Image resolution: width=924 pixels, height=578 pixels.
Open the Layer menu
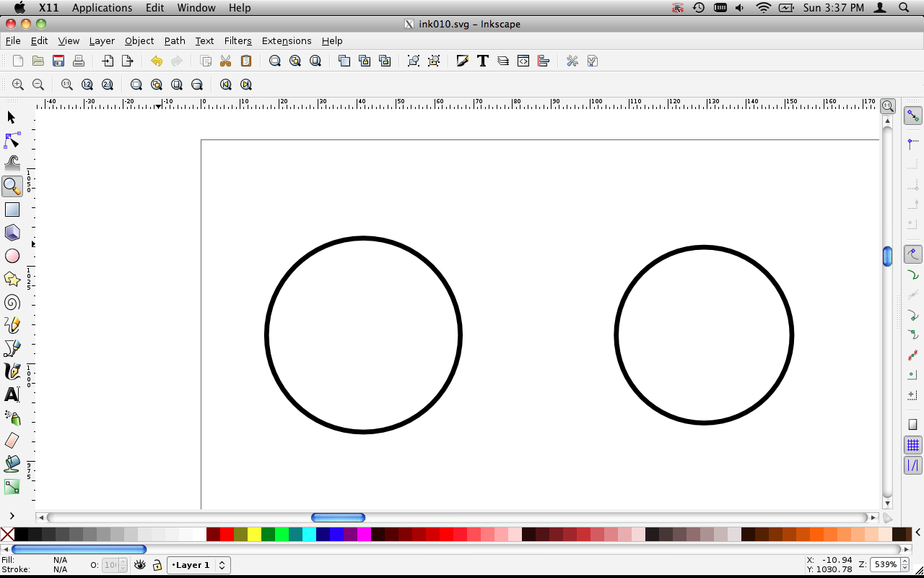(x=102, y=40)
